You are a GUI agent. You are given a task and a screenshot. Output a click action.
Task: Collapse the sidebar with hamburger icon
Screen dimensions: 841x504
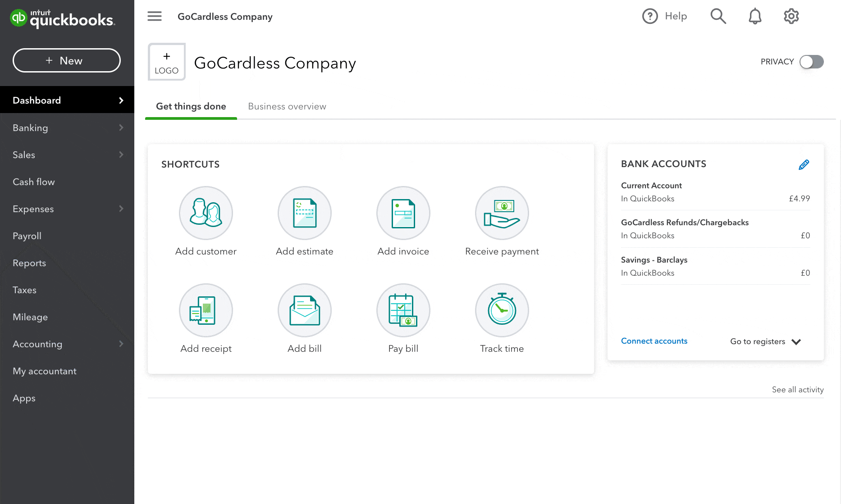point(155,16)
